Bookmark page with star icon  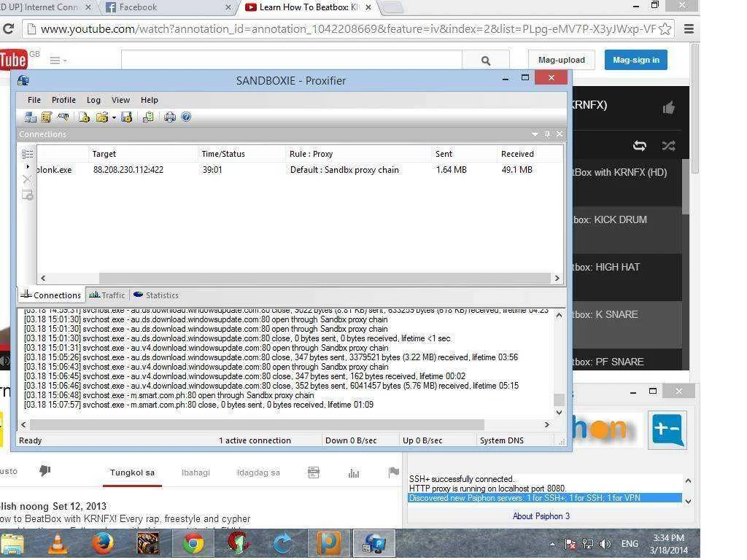click(x=665, y=29)
